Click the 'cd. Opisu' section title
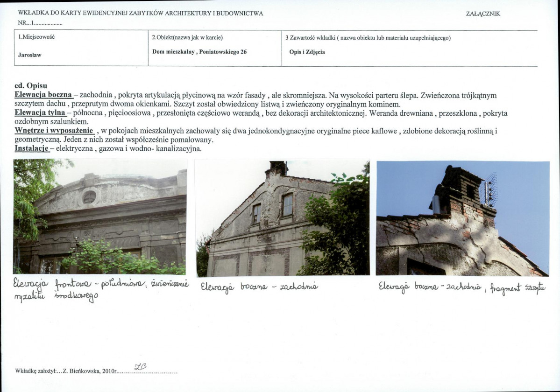560x392 pixels. tap(31, 86)
